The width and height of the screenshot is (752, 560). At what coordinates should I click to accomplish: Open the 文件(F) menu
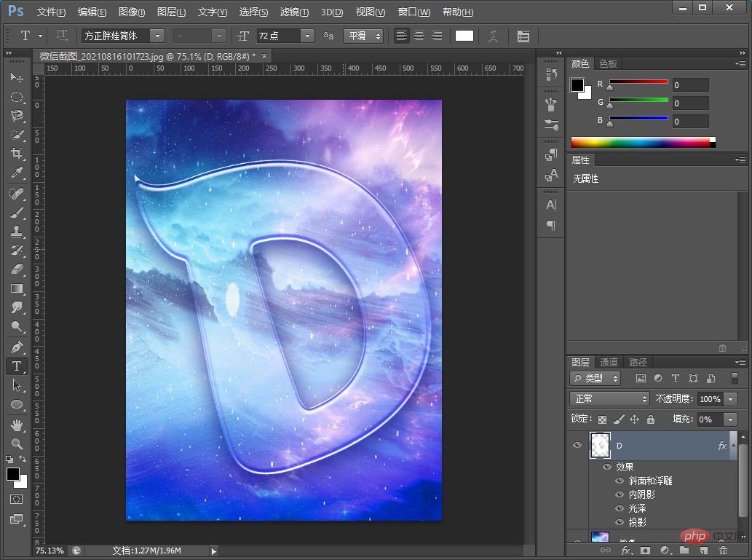click(51, 12)
